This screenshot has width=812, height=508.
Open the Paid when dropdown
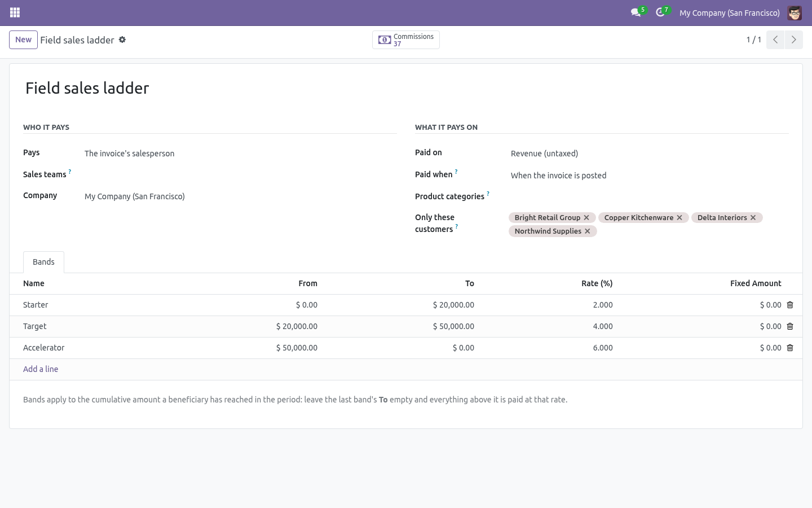pyautogui.click(x=648, y=176)
